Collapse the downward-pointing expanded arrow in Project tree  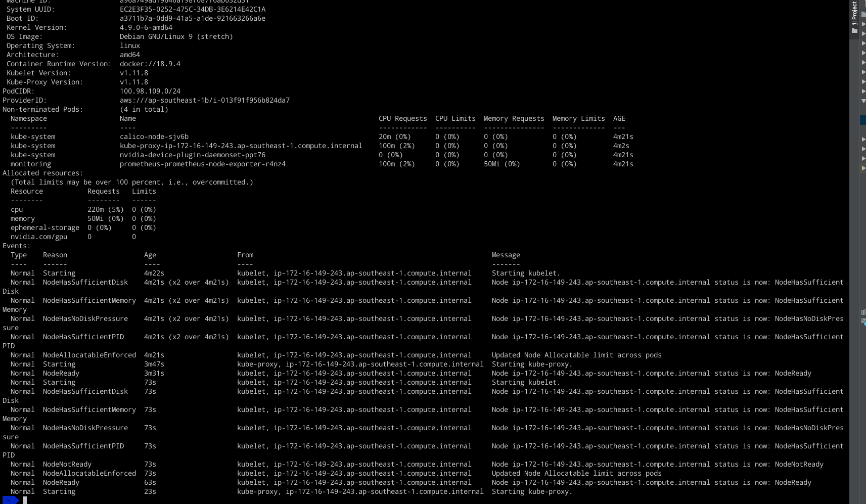tap(863, 101)
